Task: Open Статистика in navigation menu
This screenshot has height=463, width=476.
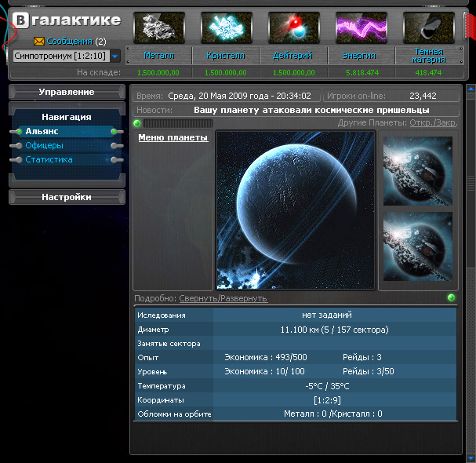Action: point(49,159)
